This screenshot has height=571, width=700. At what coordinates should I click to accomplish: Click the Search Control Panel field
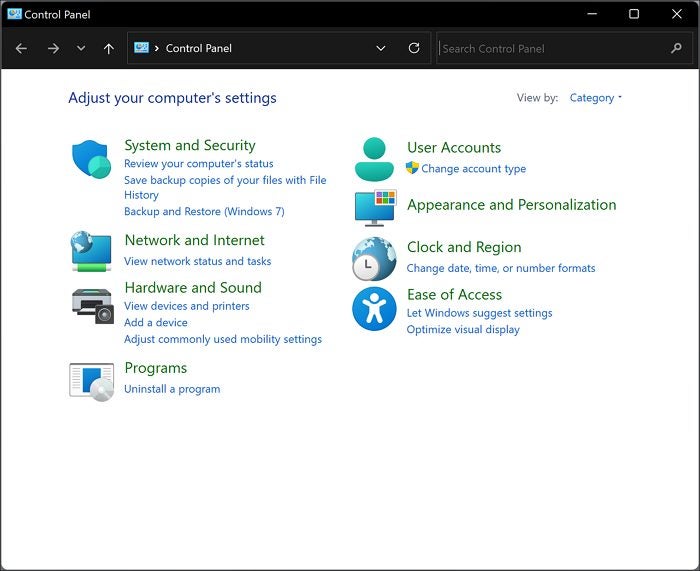pyautogui.click(x=550, y=48)
